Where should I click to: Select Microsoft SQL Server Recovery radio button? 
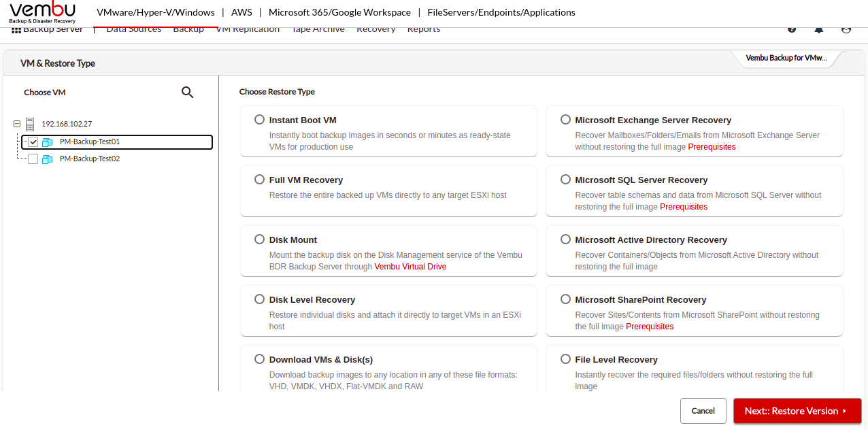565,180
